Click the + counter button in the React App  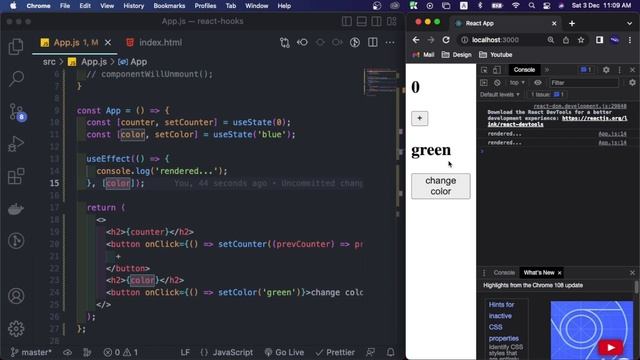click(x=420, y=118)
